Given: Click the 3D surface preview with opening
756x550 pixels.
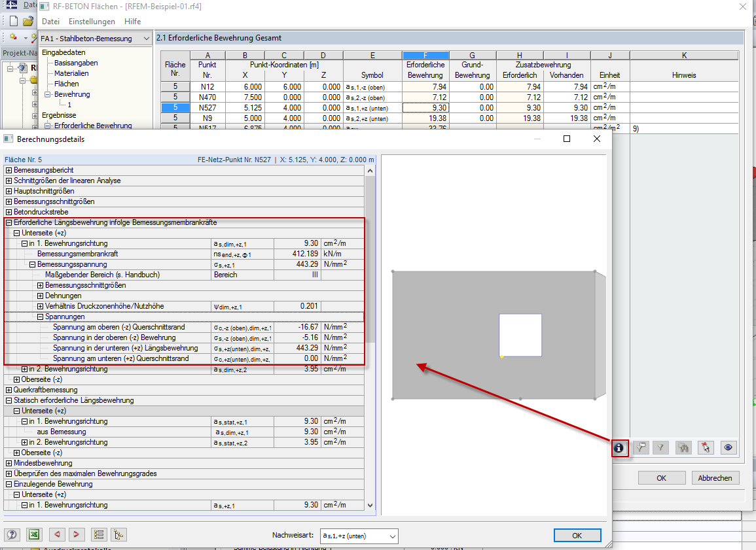Looking at the screenshot, I should (x=499, y=335).
